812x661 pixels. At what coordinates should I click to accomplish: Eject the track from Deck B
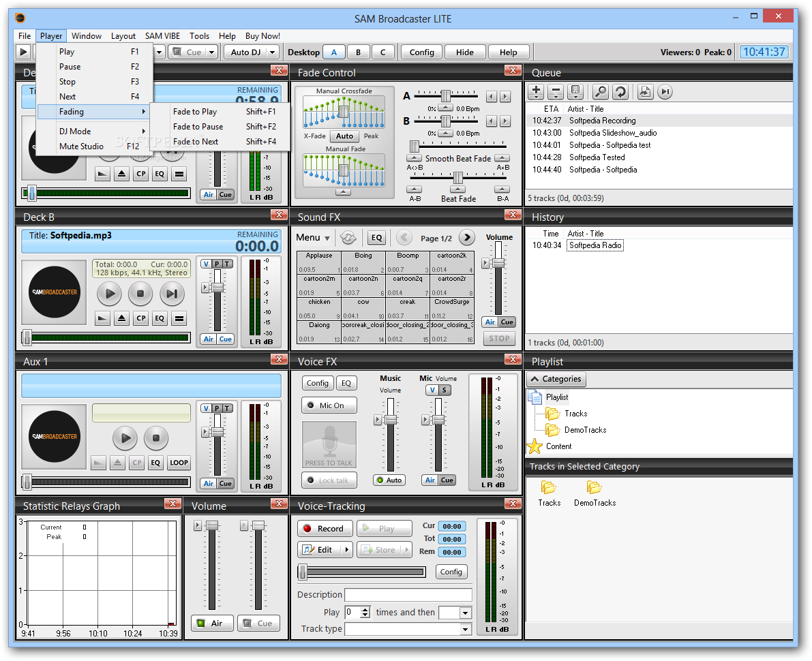point(121,318)
